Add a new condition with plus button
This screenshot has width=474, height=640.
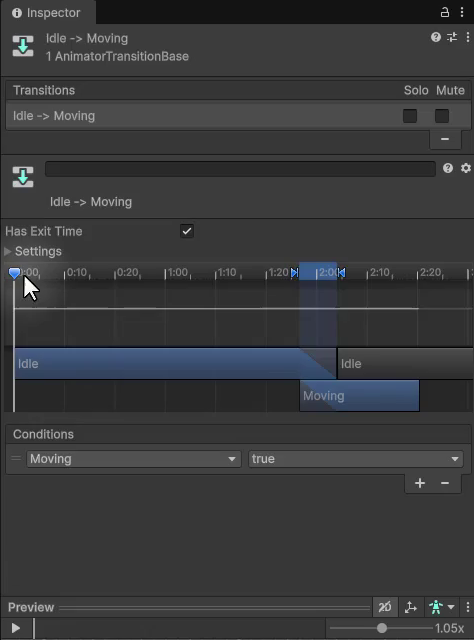tap(420, 483)
